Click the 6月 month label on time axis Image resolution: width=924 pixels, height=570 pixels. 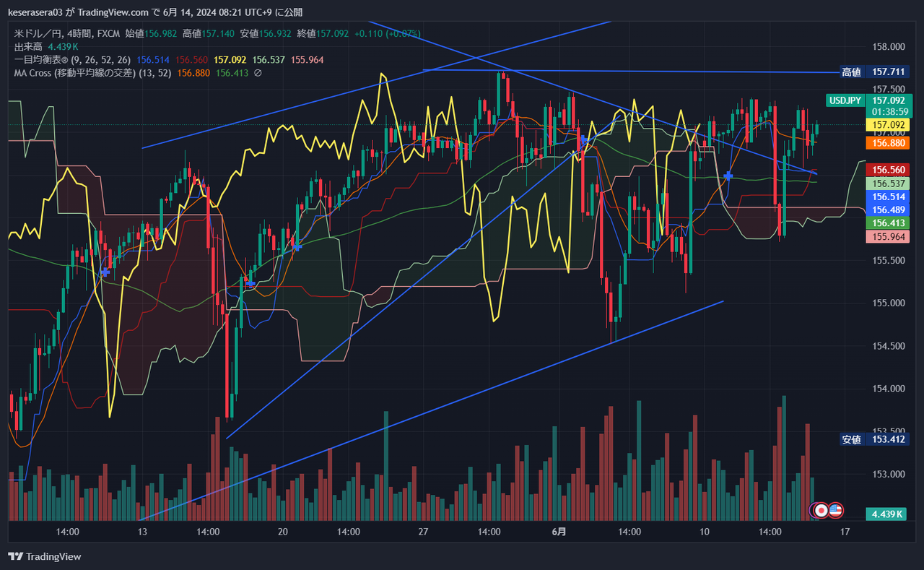click(559, 532)
